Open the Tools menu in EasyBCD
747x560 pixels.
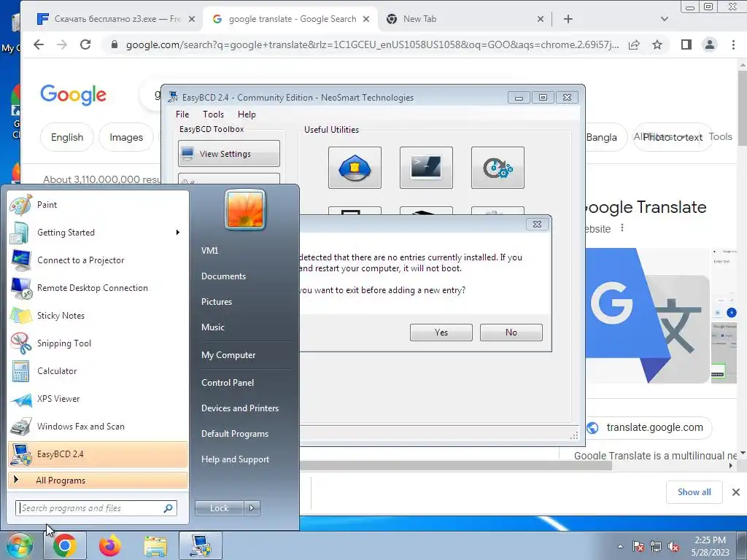pyautogui.click(x=213, y=114)
